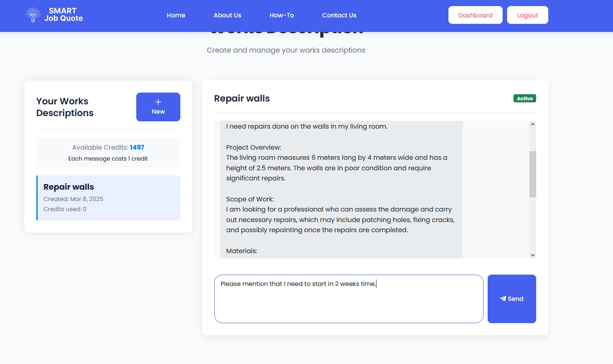
Task: Select the Repair walls list entry
Action: coord(108,198)
